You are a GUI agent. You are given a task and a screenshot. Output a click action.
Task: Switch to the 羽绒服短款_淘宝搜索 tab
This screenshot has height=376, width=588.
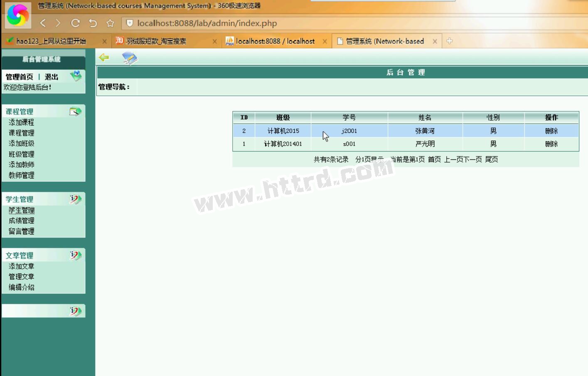pos(156,41)
